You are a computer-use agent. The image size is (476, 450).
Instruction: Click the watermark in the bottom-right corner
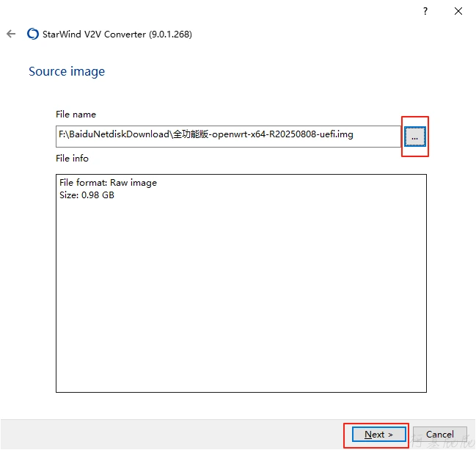[x=440, y=440]
